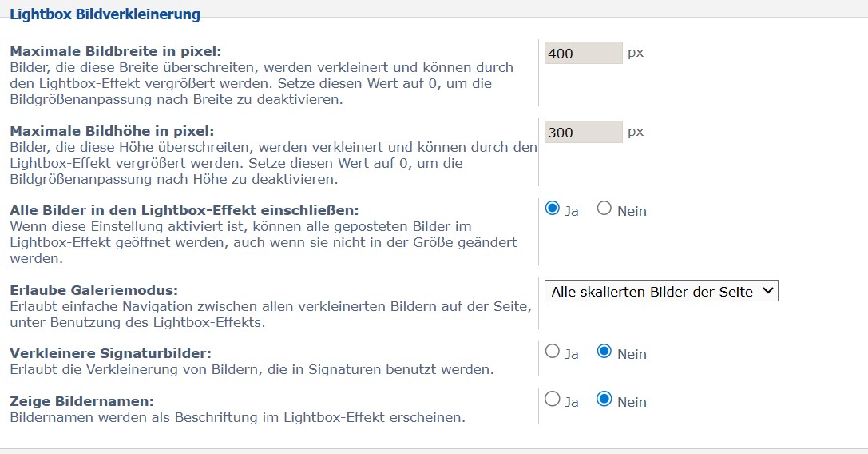
Task: Click the 'Maximale Bildhöhe in pixel' label
Action: (x=113, y=130)
